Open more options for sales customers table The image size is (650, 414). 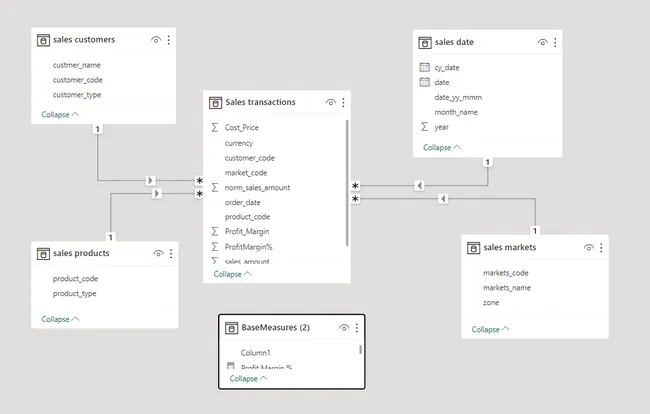coord(168,40)
